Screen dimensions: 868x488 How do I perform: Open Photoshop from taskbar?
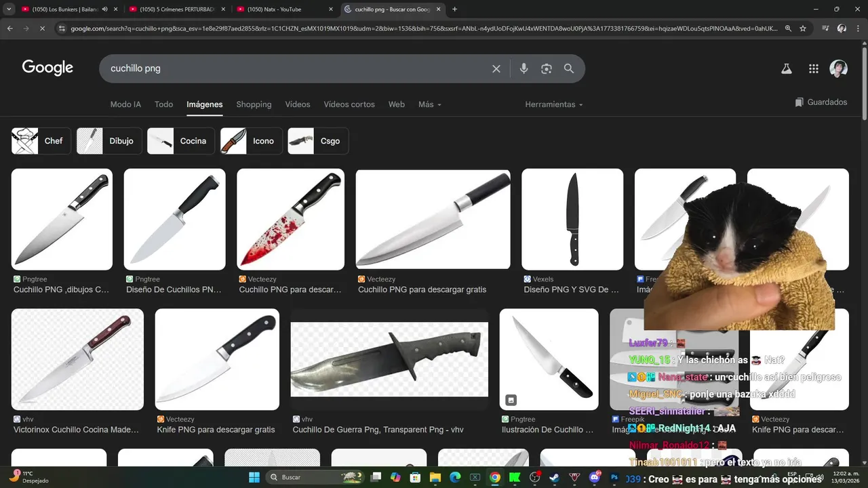tap(614, 477)
